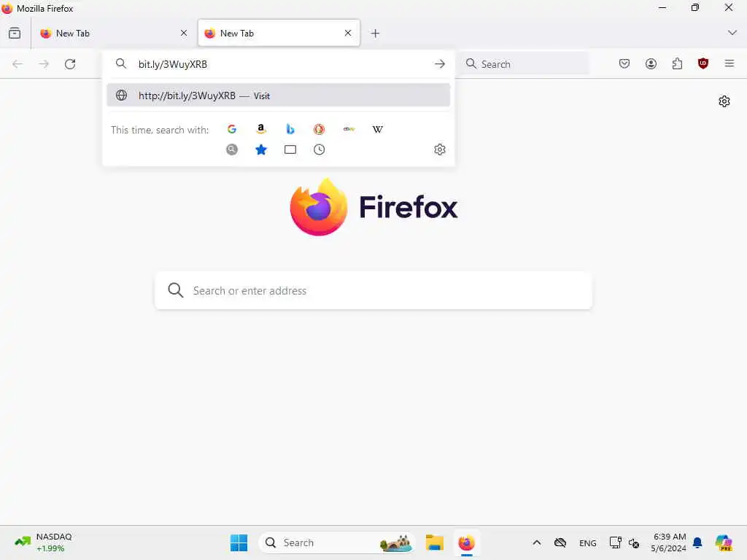Viewport: 747px width, 560px height.
Task: Click the muted volume tray icon
Action: pos(634,542)
